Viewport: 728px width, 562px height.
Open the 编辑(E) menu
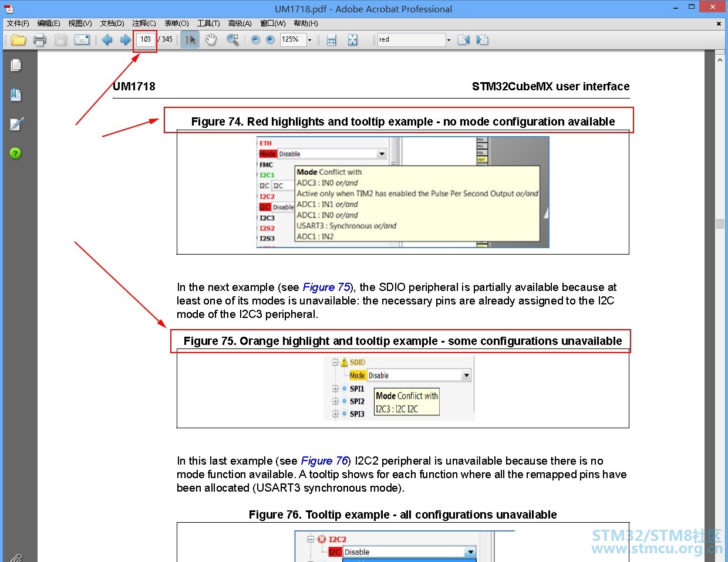[49, 23]
